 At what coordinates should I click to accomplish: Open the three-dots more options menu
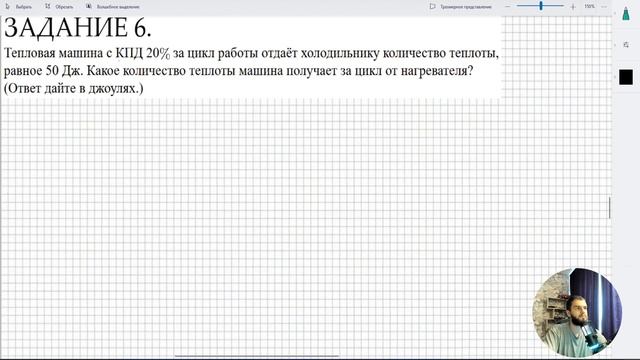point(604,7)
